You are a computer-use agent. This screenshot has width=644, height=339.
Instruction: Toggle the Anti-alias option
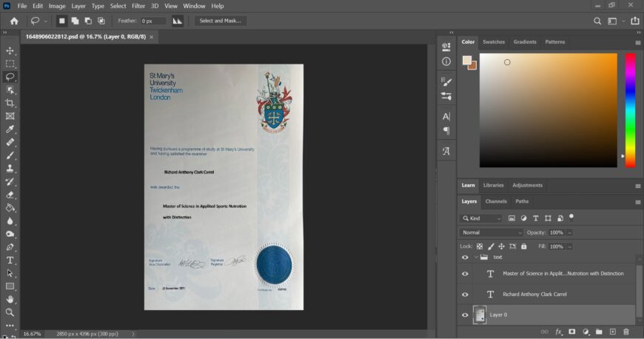[x=178, y=21]
